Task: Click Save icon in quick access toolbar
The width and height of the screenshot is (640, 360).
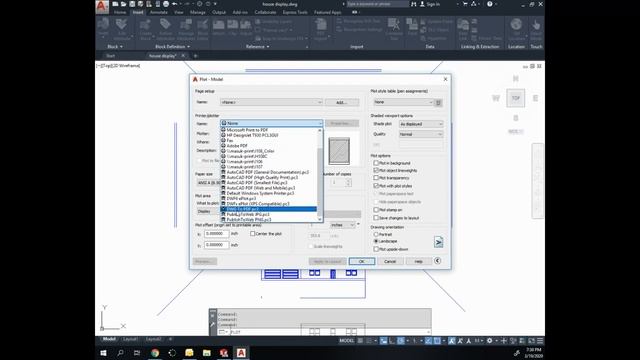Action: click(x=132, y=4)
